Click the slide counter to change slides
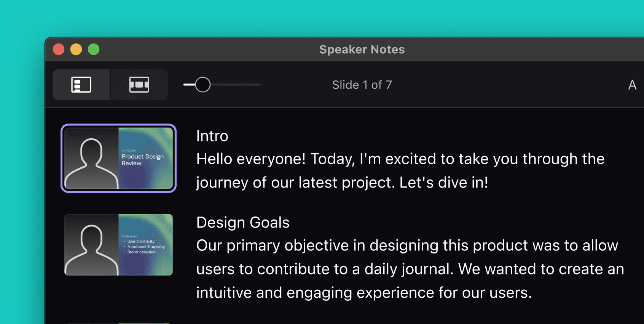The image size is (644, 324). click(x=362, y=85)
